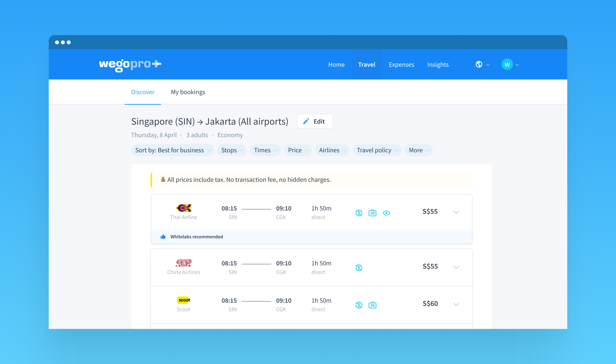The image size is (616, 364).
Task: Click the Whitelabs recommended thumbs-up icon
Action: pos(163,236)
